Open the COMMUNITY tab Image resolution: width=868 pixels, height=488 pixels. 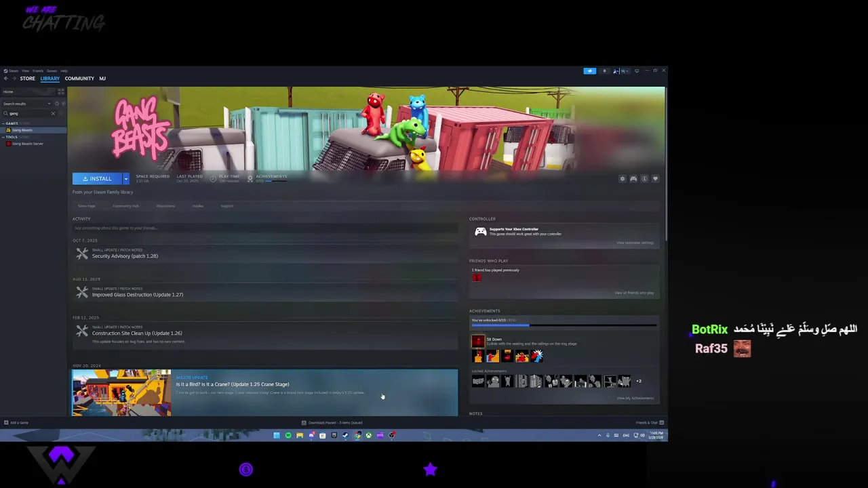79,79
